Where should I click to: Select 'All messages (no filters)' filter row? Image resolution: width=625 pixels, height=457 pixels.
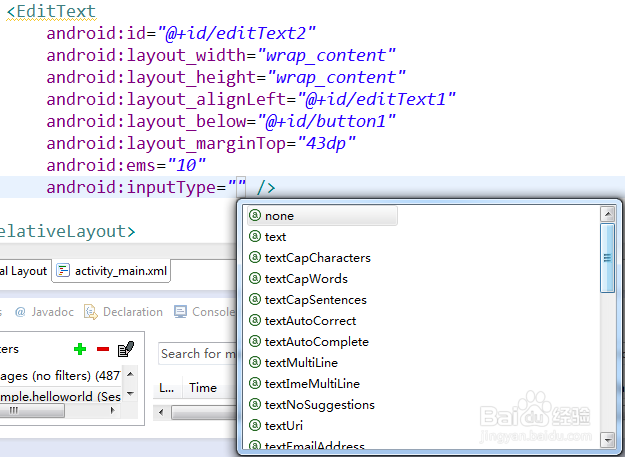pyautogui.click(x=61, y=376)
